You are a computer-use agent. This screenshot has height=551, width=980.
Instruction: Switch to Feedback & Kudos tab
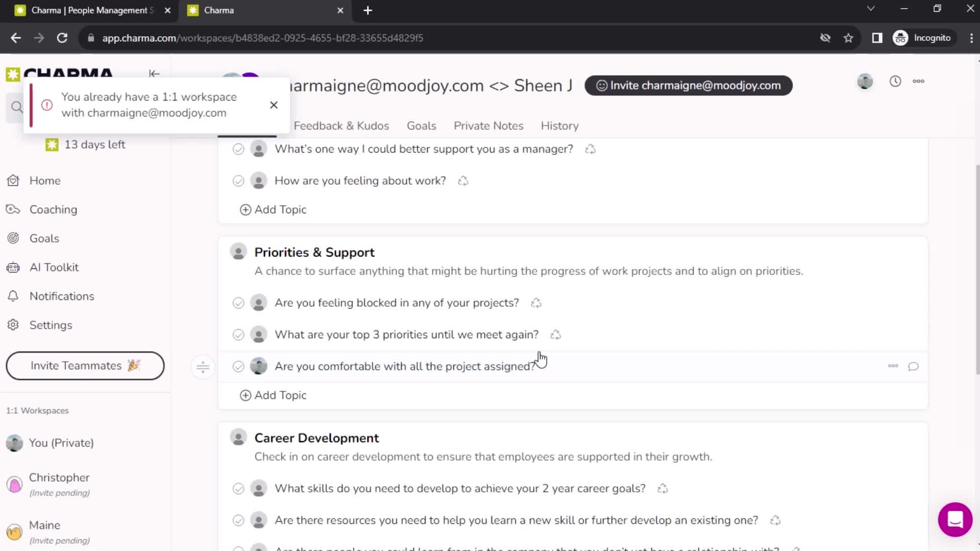(x=341, y=126)
